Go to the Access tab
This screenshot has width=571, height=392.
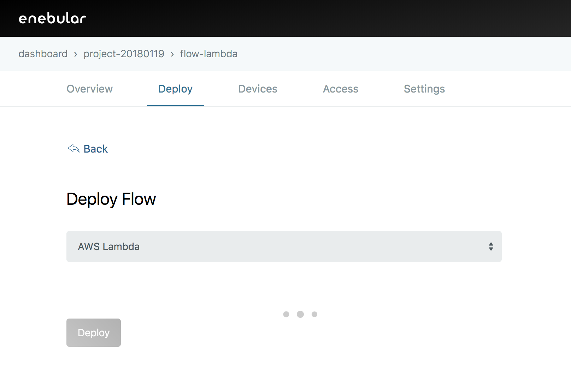pos(341,89)
